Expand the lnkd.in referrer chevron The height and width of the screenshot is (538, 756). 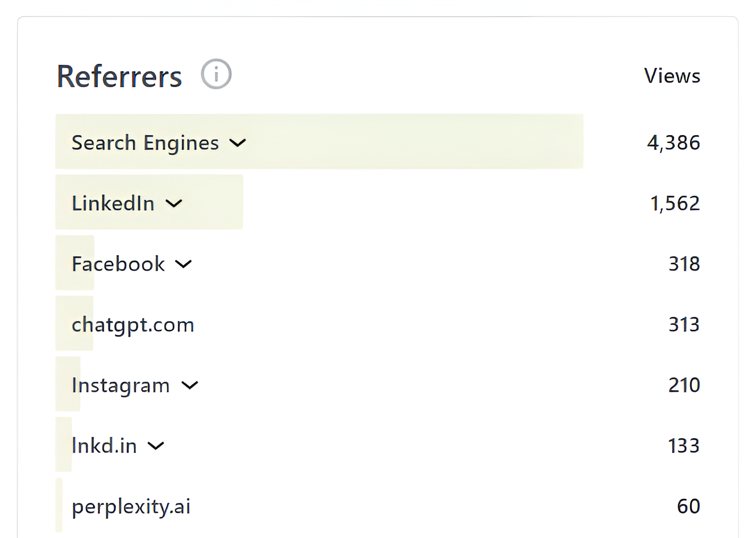point(156,446)
